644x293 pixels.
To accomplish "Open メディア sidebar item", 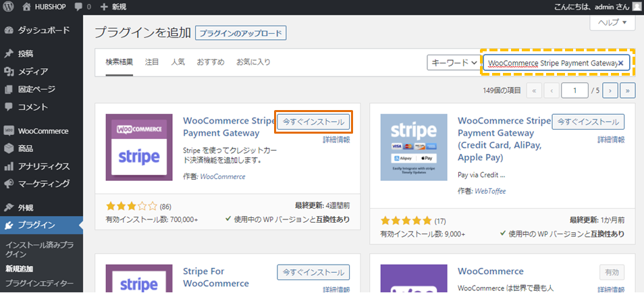I will [41, 72].
